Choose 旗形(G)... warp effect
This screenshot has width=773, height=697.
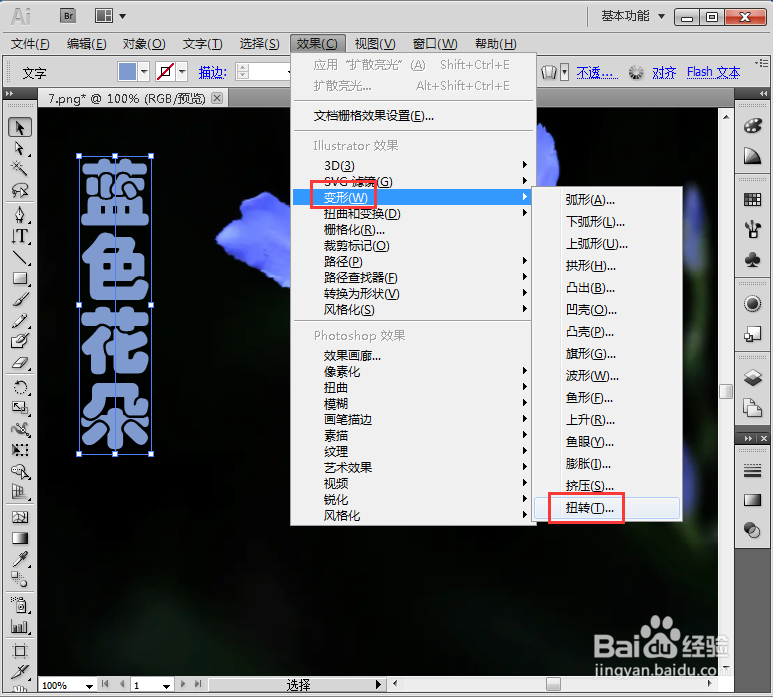tap(607, 354)
